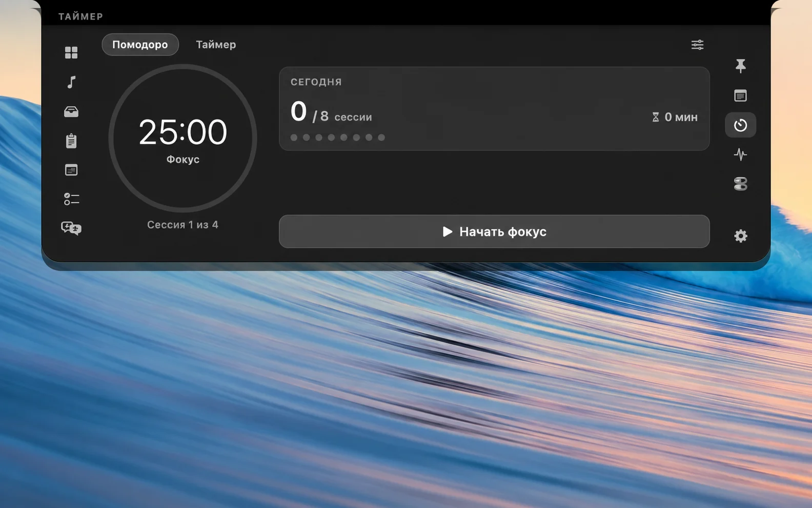
Task: Click the Начать фокус button
Action: click(x=494, y=231)
